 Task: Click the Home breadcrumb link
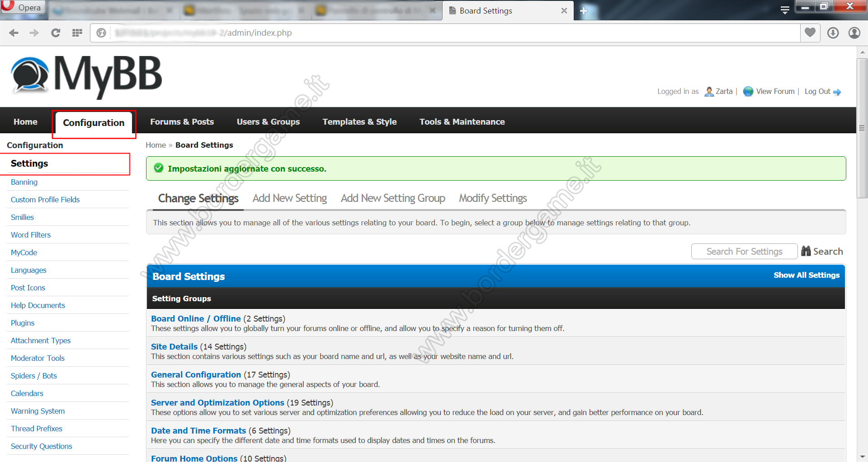pos(156,145)
